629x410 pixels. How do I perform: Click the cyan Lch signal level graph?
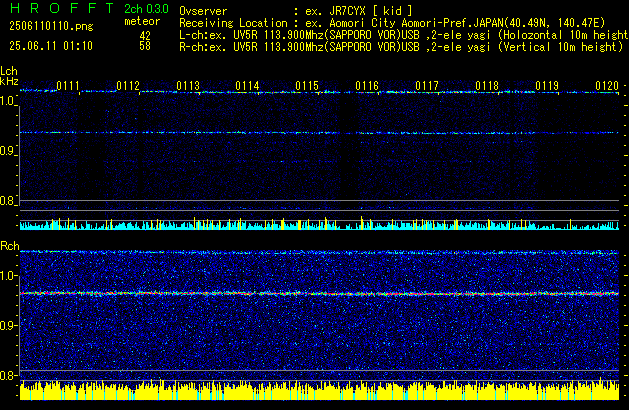[319, 223]
